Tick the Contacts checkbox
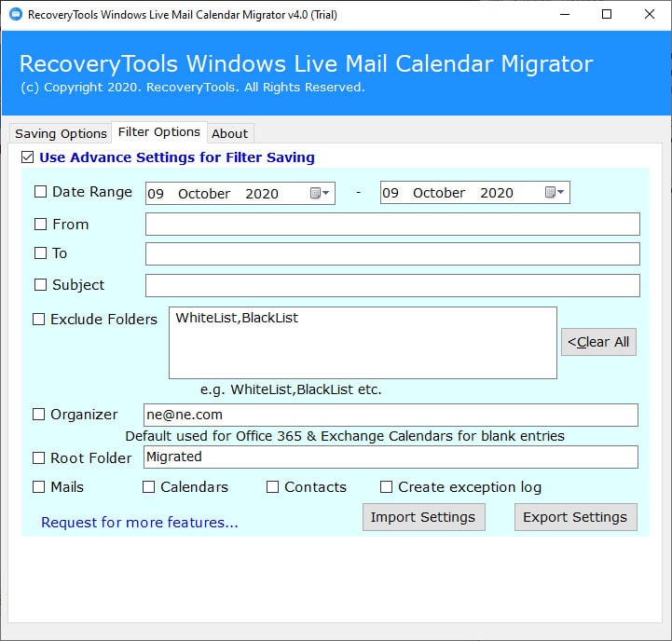 pyautogui.click(x=272, y=486)
